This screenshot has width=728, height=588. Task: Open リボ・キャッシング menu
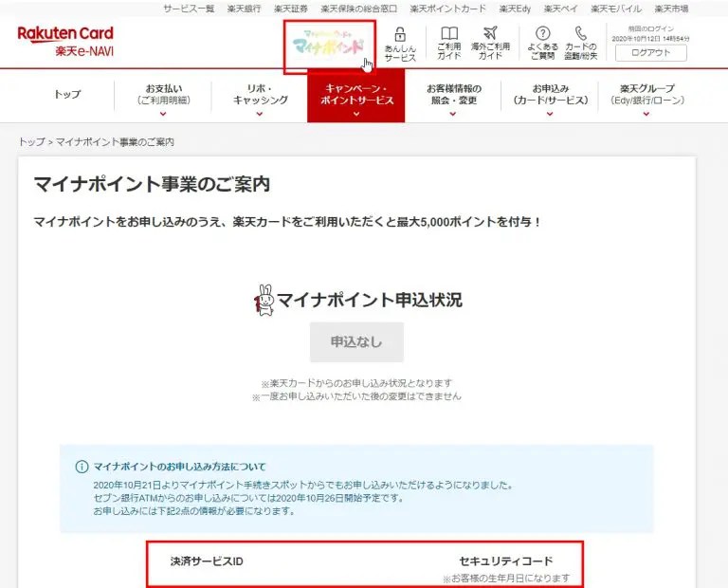point(260,94)
